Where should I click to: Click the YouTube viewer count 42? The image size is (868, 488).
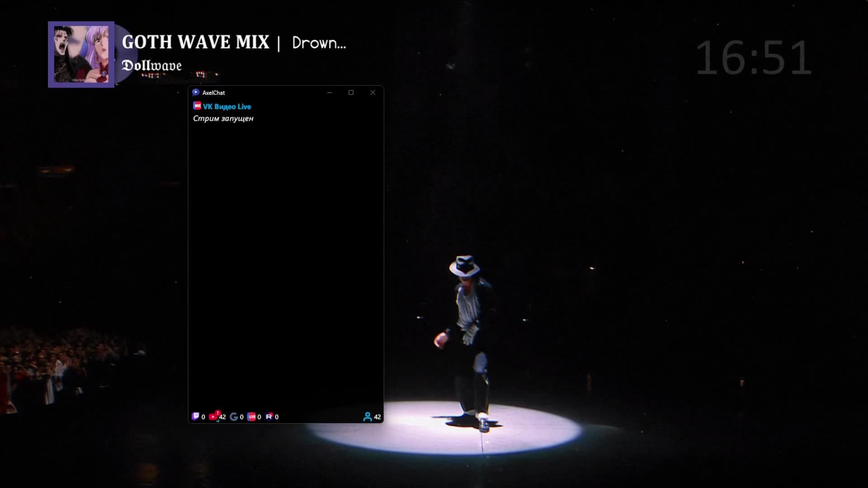[222, 417]
